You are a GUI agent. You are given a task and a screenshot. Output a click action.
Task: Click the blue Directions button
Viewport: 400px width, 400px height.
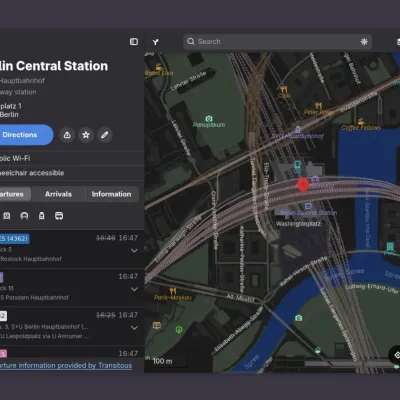[25, 135]
